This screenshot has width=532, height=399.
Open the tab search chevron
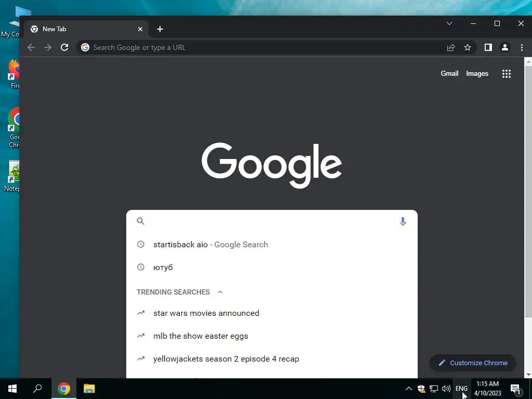(449, 23)
